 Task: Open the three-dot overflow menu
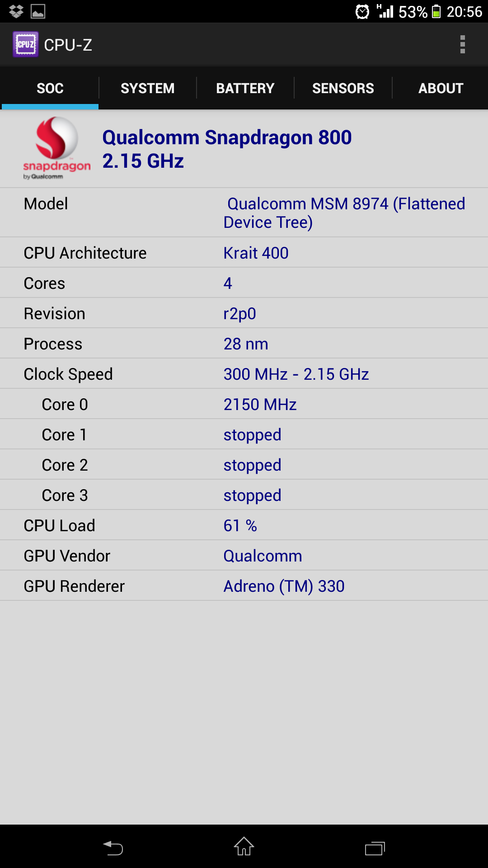pos(462,44)
